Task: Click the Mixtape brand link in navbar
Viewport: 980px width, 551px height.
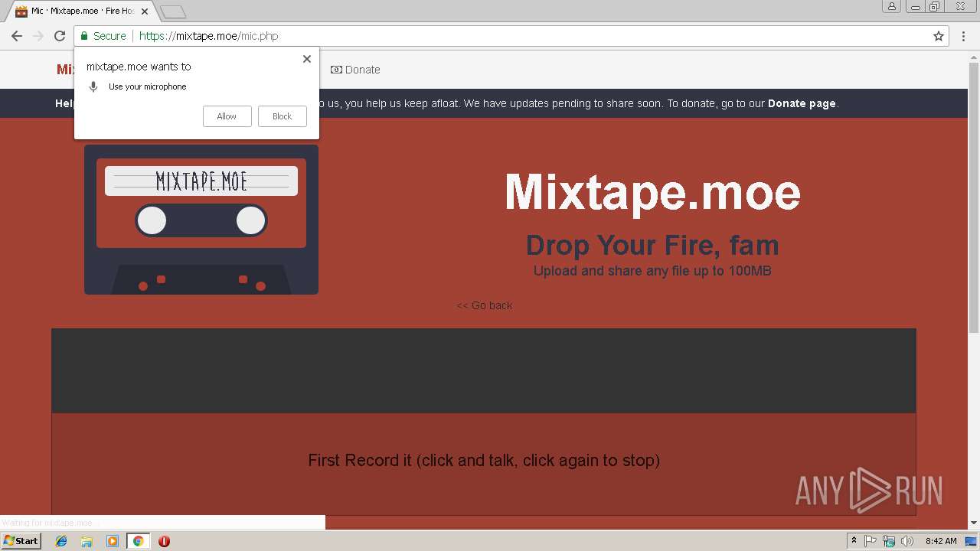Action: tap(65, 70)
